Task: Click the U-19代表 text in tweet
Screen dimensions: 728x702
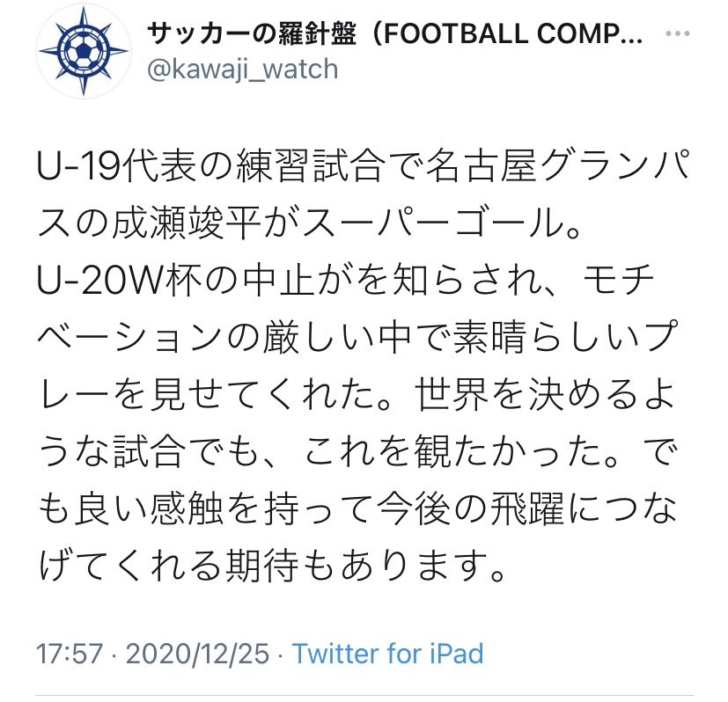Action: pos(116,165)
